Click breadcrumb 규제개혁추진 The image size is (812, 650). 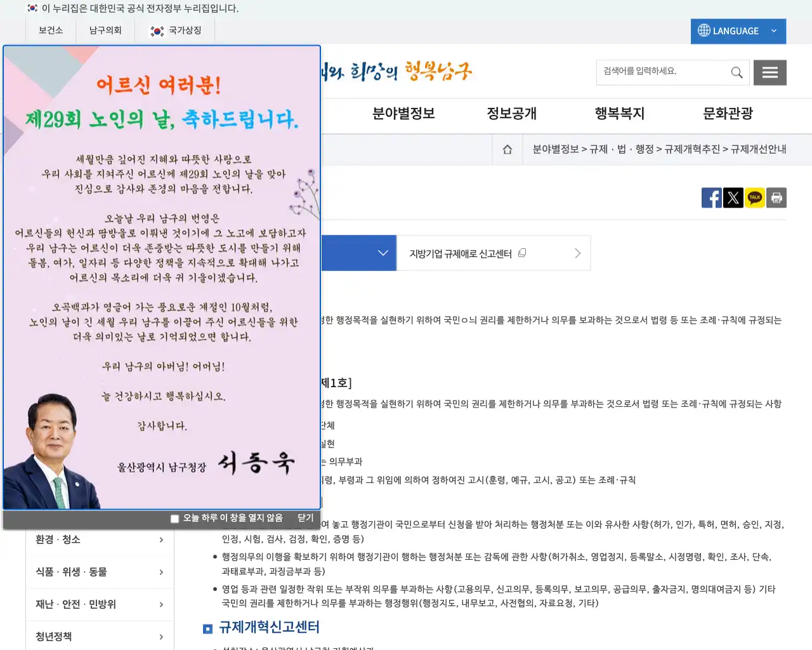tap(692, 149)
